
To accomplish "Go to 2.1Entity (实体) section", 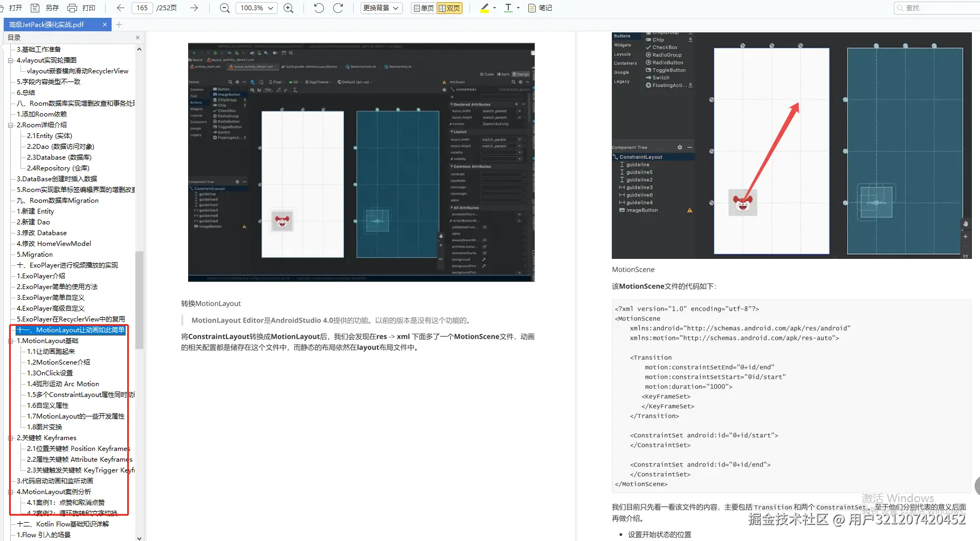I will (x=50, y=136).
